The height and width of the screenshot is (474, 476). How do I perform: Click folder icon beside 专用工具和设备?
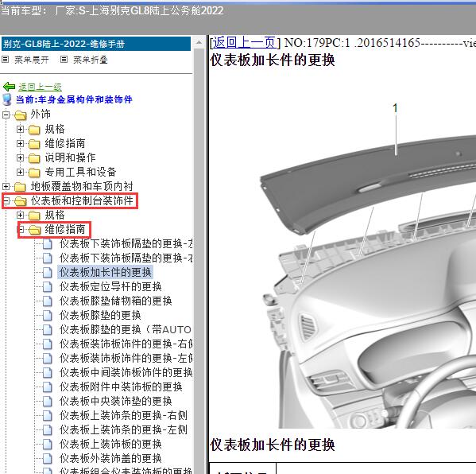tap(34, 173)
